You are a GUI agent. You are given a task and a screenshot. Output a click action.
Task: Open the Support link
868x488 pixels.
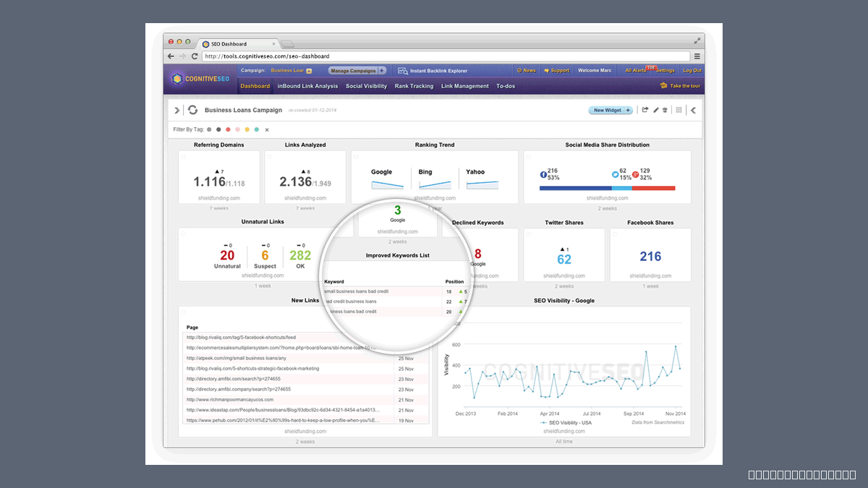point(556,71)
